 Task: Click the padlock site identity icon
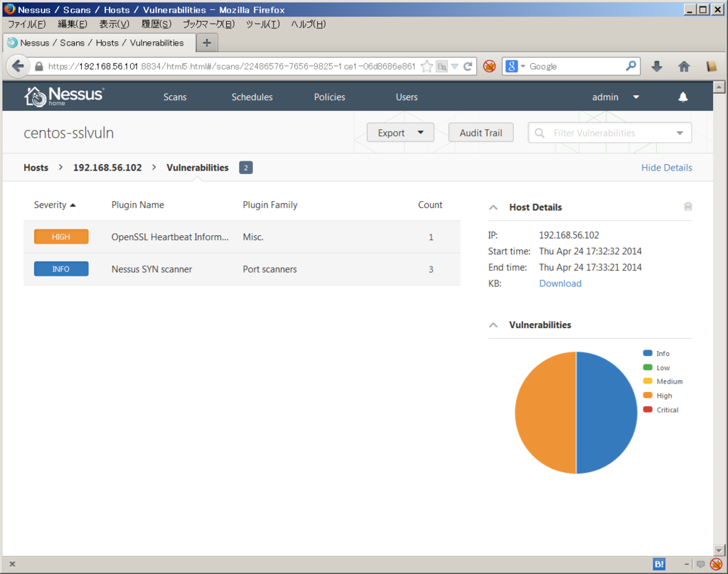[39, 66]
